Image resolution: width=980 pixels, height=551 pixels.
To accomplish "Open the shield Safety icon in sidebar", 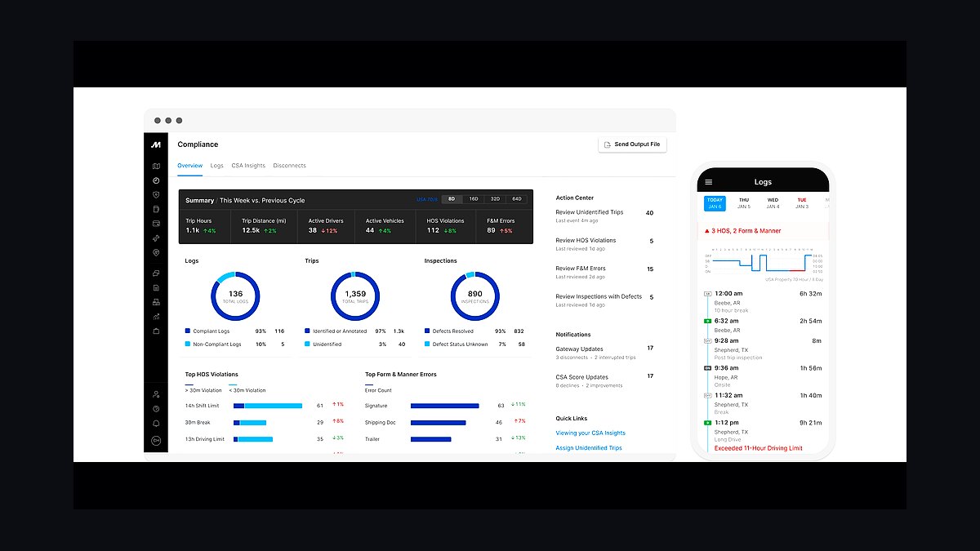I will 155,195.
